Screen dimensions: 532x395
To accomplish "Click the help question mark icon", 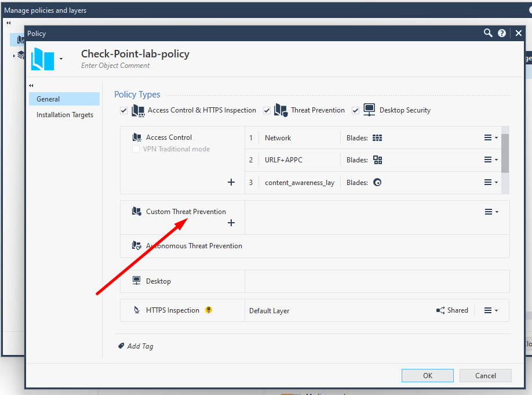I will coord(502,33).
